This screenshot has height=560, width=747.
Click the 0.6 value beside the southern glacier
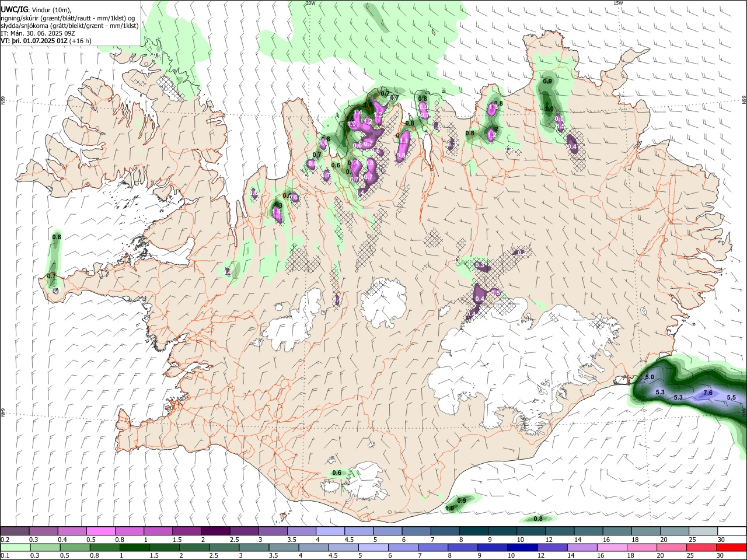[337, 473]
